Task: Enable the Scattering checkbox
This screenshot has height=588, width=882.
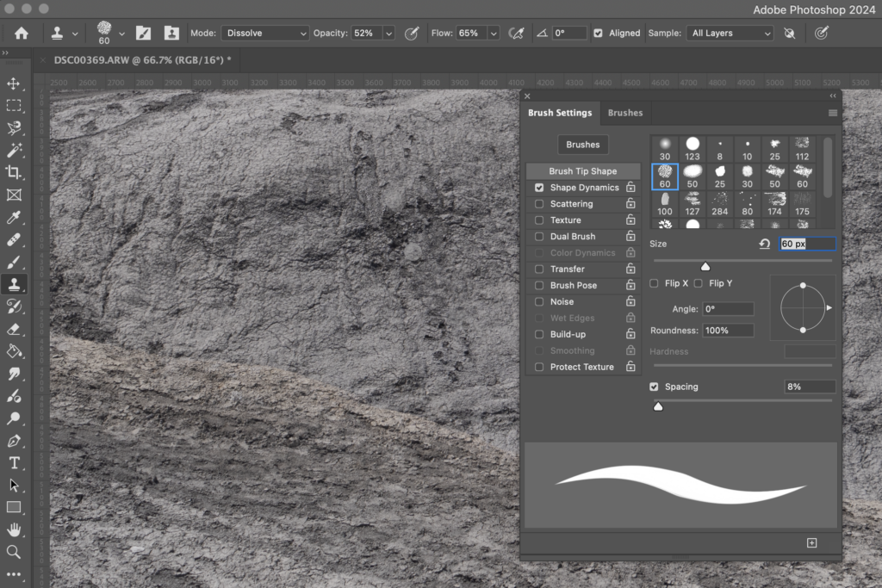Action: click(539, 204)
